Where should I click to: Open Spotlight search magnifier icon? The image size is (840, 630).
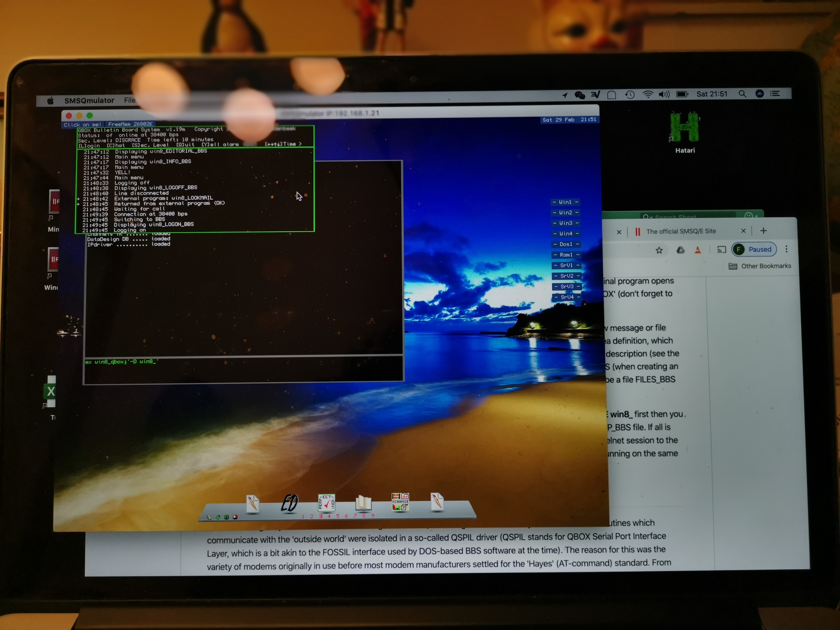click(742, 94)
